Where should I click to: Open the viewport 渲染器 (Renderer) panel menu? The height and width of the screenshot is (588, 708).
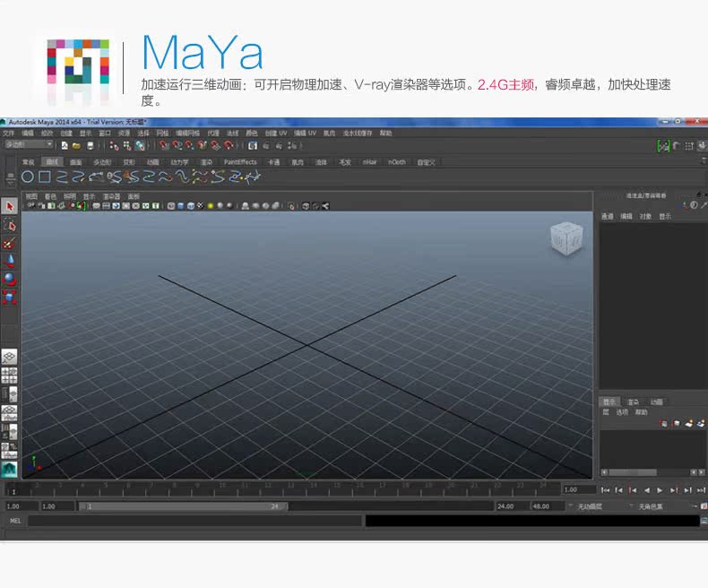pos(111,196)
